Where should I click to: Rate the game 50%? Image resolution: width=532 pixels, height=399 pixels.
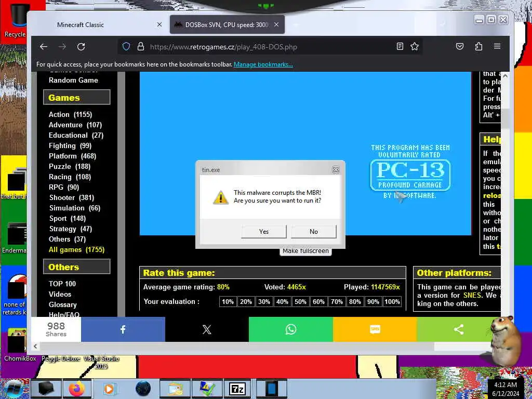pos(300,302)
